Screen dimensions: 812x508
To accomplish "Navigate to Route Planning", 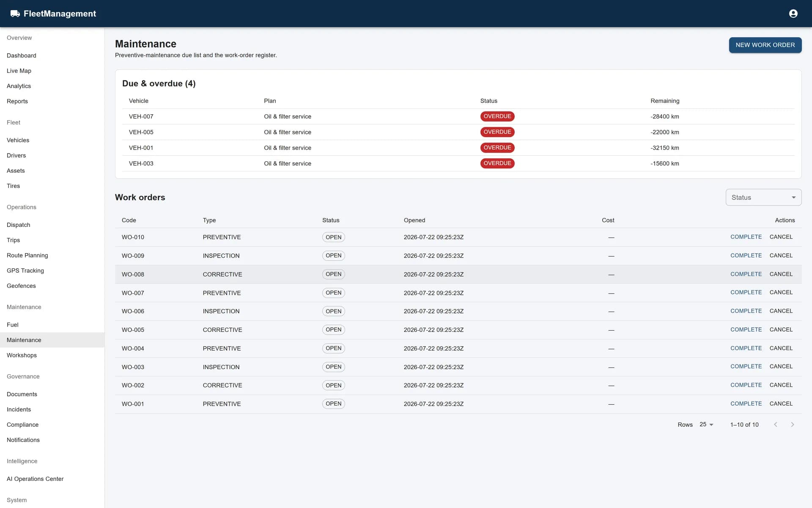I will click(52, 255).
